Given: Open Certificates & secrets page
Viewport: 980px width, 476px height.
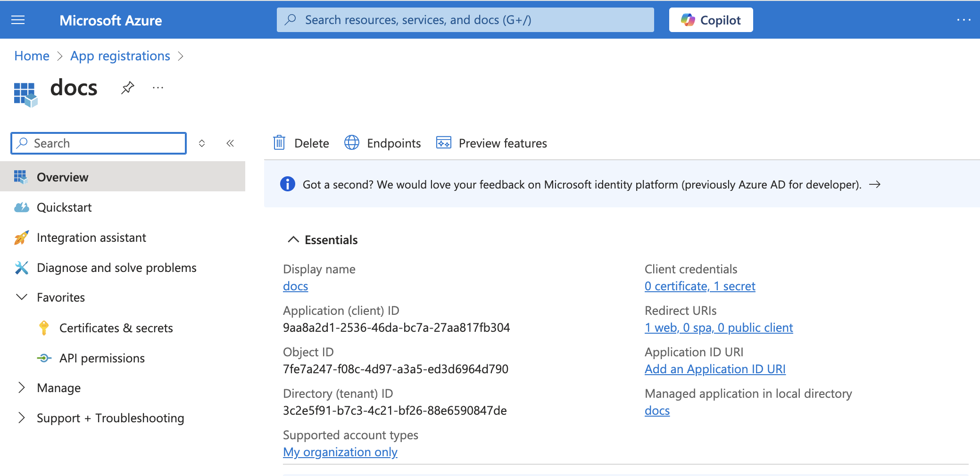Looking at the screenshot, I should (116, 328).
